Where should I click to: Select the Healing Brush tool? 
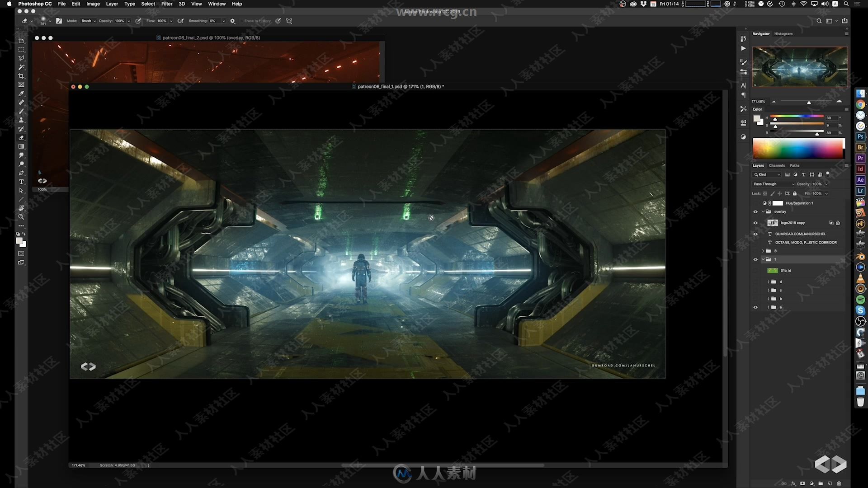21,103
